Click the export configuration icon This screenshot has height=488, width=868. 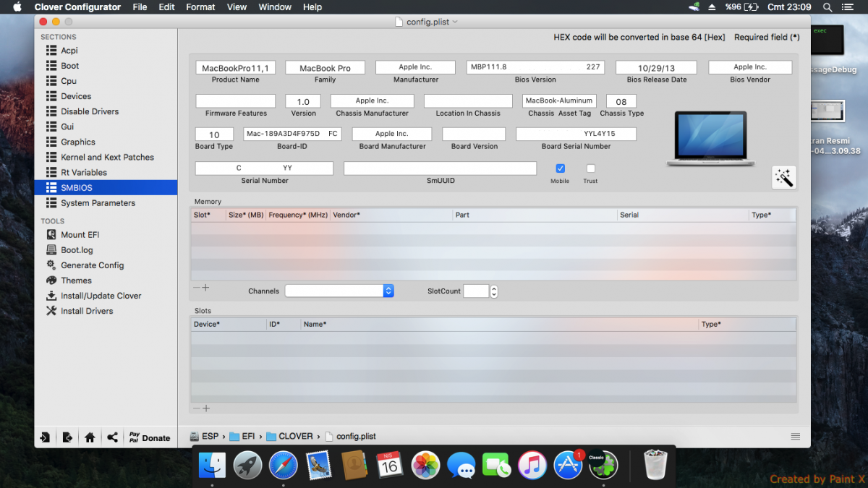pyautogui.click(x=67, y=437)
